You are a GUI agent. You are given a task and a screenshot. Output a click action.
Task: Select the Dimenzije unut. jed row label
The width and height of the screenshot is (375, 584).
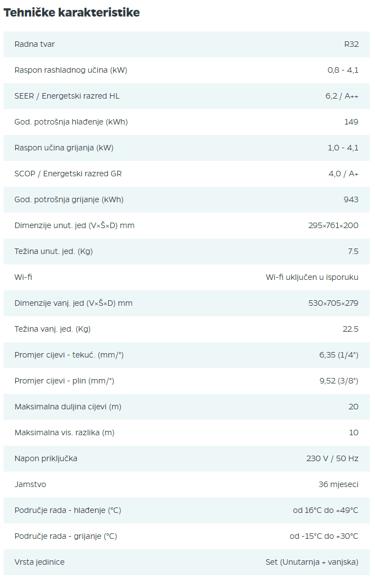[74, 225]
